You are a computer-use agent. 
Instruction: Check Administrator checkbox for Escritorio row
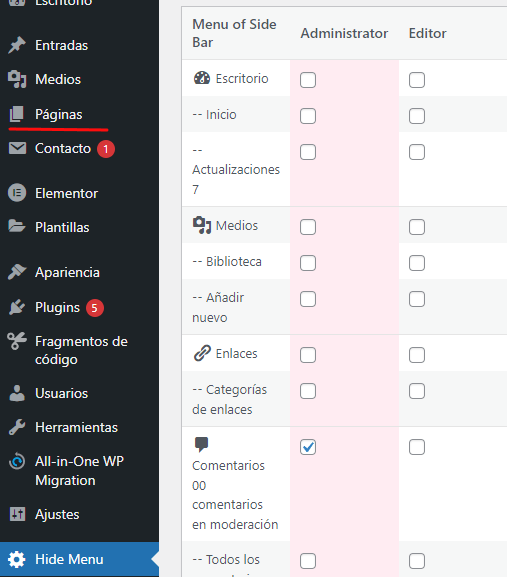point(308,80)
